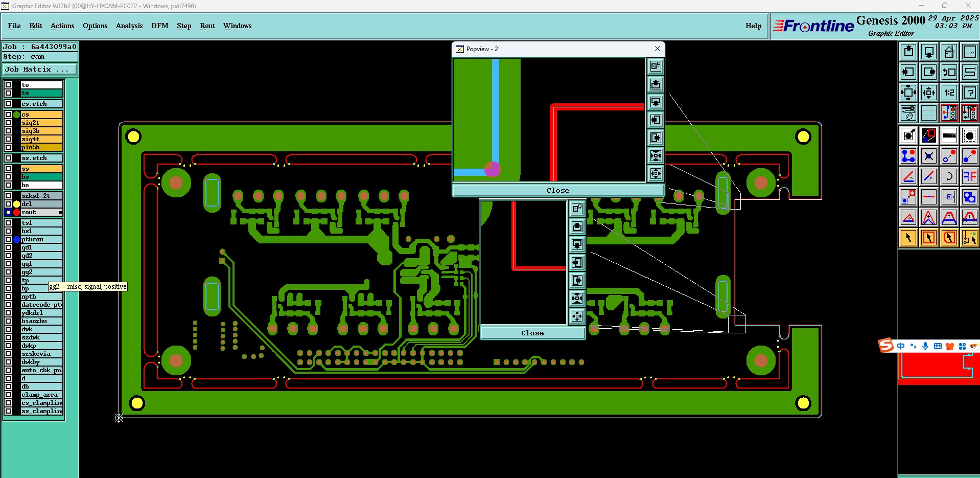Screen dimensions: 980x478
Task: Click the Home view icon
Action: click(949, 52)
